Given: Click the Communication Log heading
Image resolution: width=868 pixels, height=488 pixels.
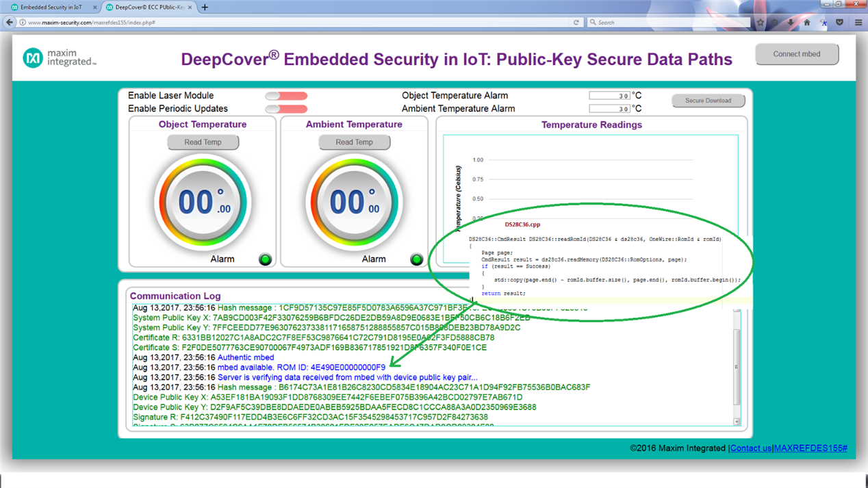Looking at the screenshot, I should point(175,296).
